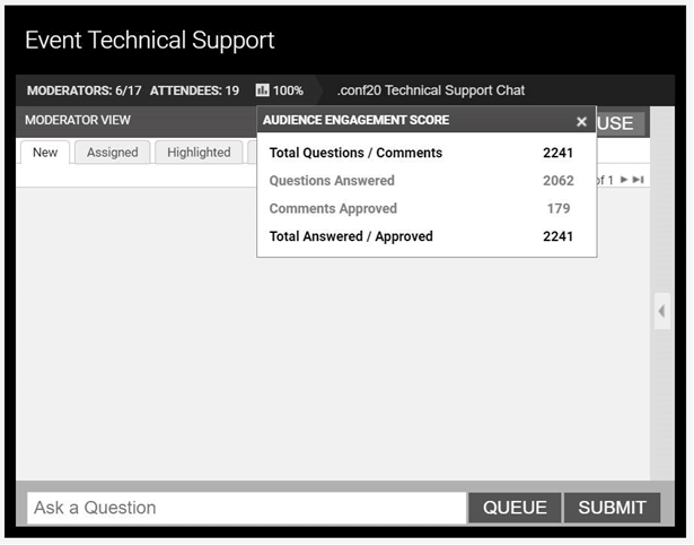Select the 100% engagement value

pos(288,91)
